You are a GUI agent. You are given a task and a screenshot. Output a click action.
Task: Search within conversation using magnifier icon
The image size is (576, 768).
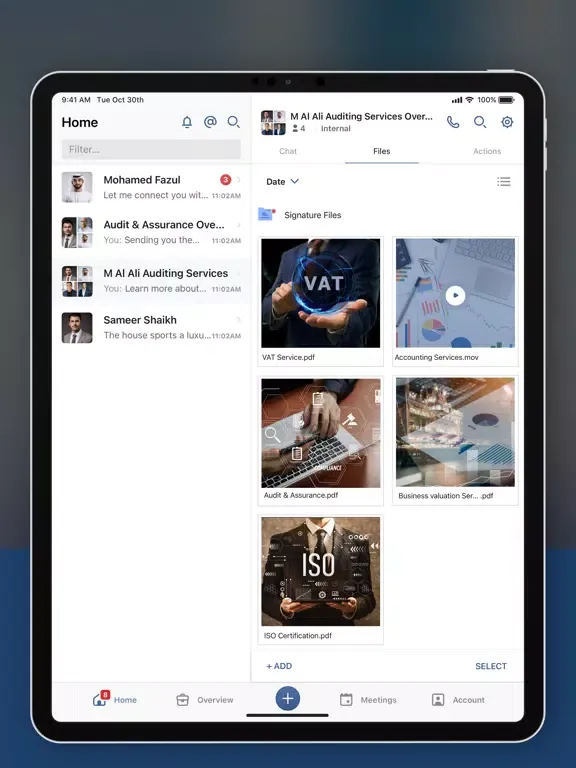480,122
